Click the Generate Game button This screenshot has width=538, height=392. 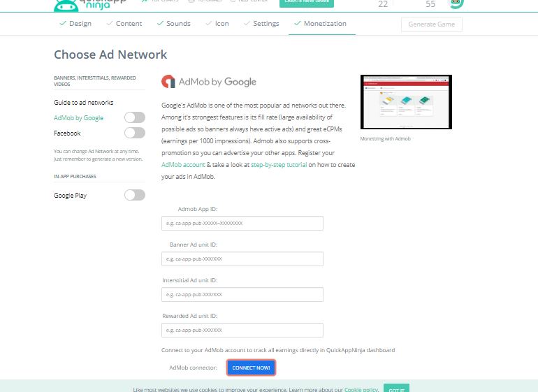tap(431, 24)
